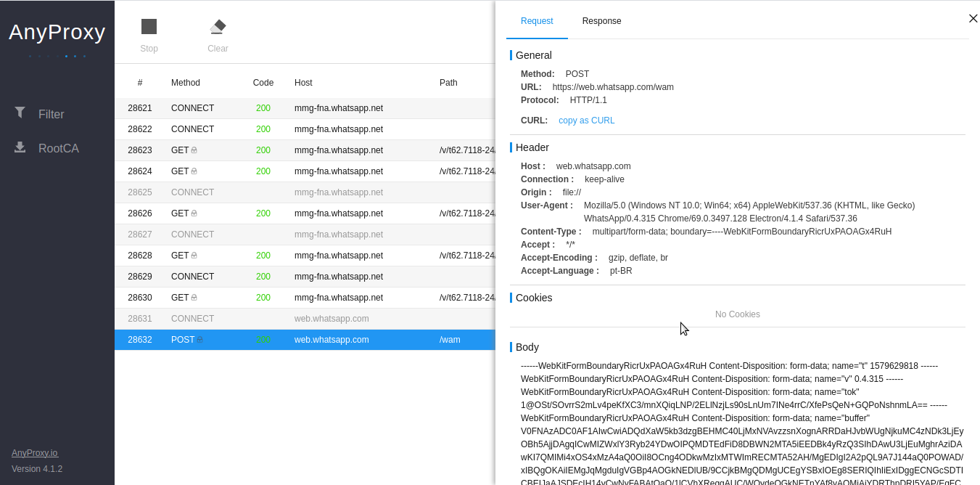This screenshot has width=980, height=485.
Task: Click the Protocol value HTTP/1.1
Action: coord(588,100)
